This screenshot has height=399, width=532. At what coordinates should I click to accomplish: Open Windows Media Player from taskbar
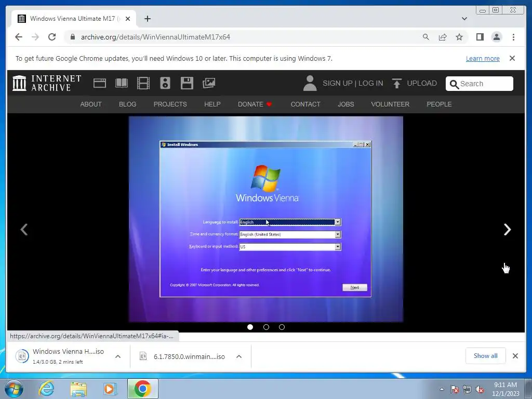pyautogui.click(x=109, y=389)
